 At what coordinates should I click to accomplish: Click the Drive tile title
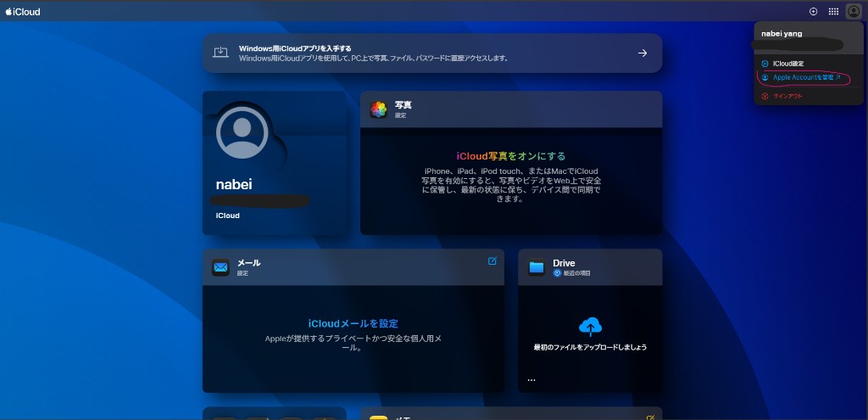point(564,263)
